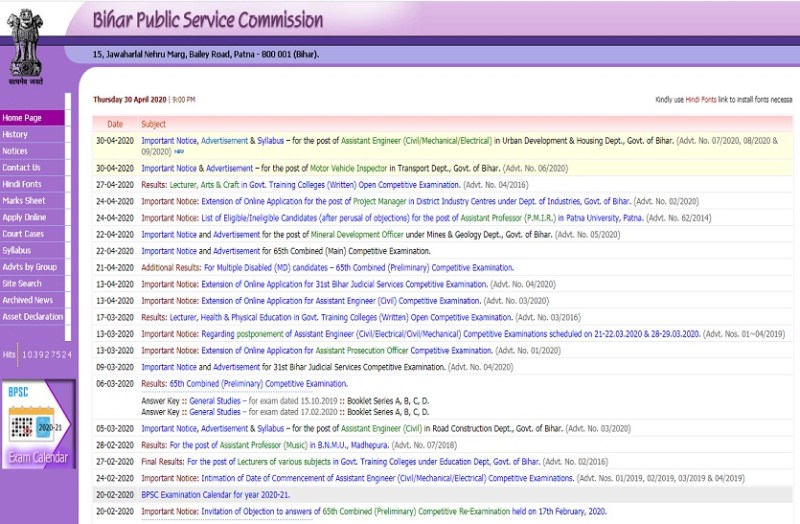Image resolution: width=800 pixels, height=524 pixels.
Task: Select Apply Online in sidebar
Action: tap(24, 217)
